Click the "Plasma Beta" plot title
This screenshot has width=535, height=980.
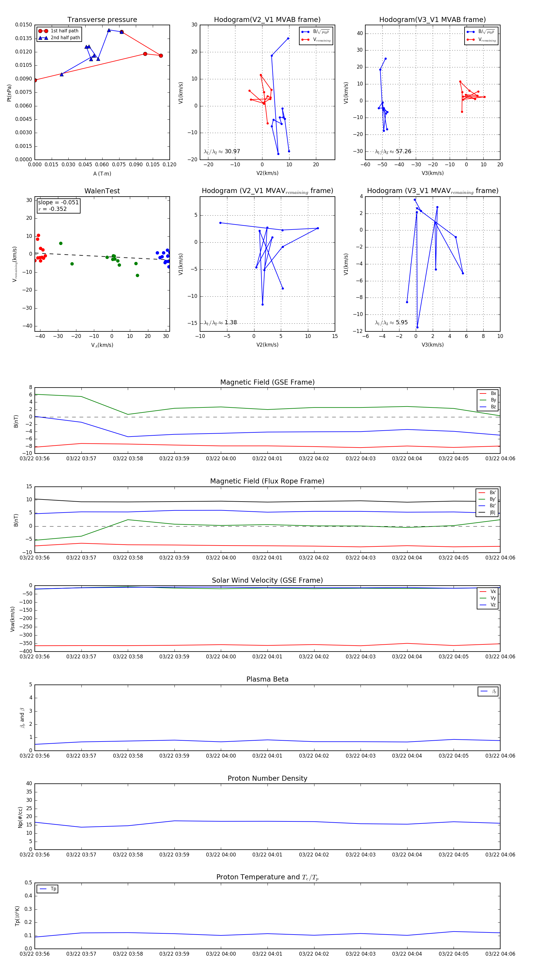(267, 679)
